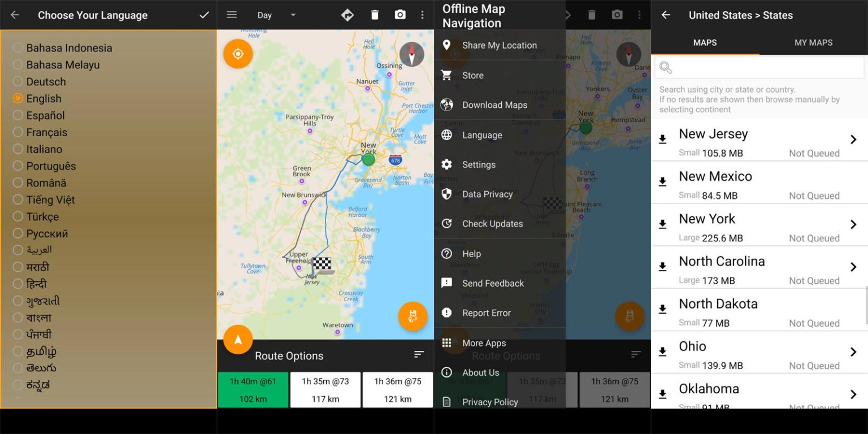Viewport: 868px width, 434px height.
Task: Open the Day map mode dropdown
Action: tap(276, 15)
